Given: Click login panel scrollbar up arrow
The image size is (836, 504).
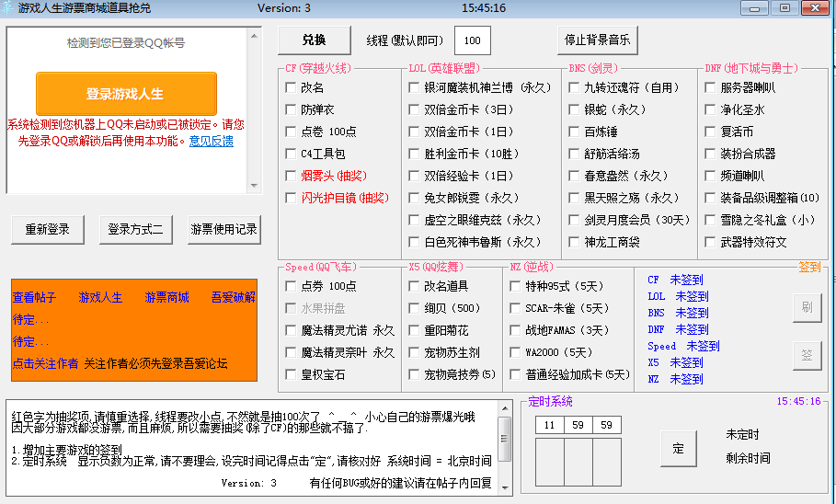Looking at the screenshot, I should point(254,36).
